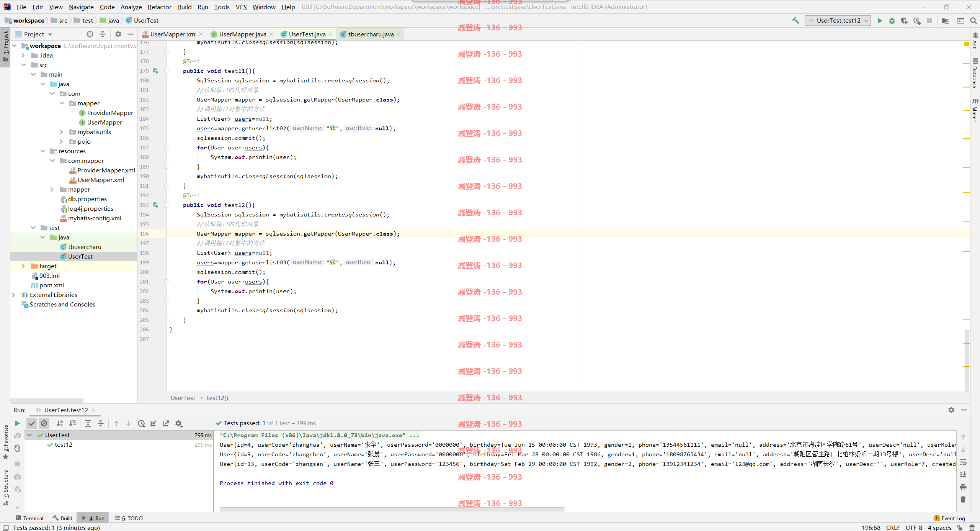Open Search Everywhere magnifier
Screen dimensions: 980x531
click(x=973, y=21)
